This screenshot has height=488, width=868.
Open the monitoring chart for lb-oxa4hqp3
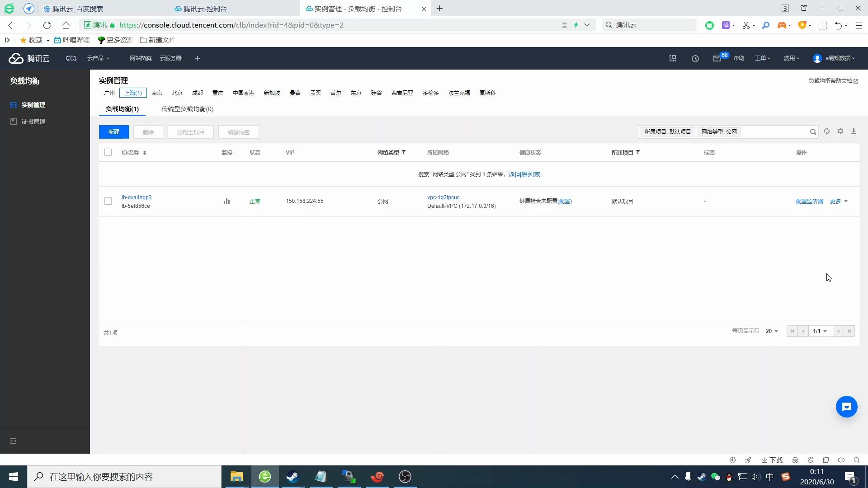226,201
